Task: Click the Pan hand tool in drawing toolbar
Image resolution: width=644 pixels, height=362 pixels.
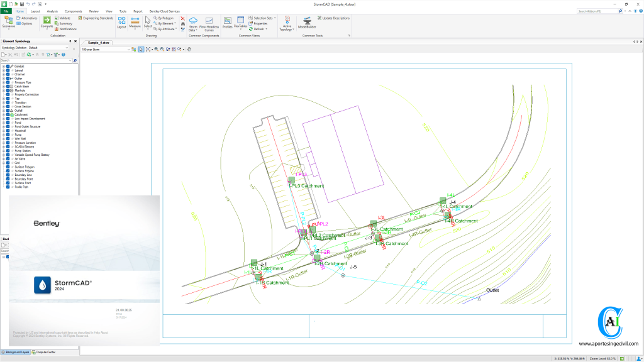Action: tap(189, 48)
